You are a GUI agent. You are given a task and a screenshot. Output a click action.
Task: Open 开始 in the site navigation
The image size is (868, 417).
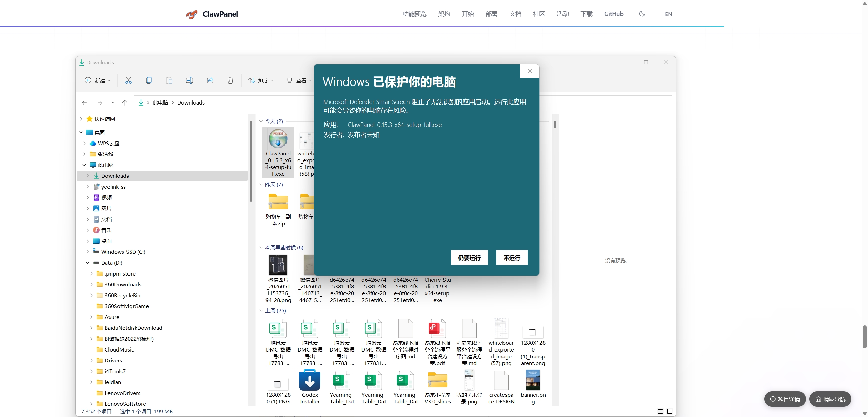[x=468, y=14]
